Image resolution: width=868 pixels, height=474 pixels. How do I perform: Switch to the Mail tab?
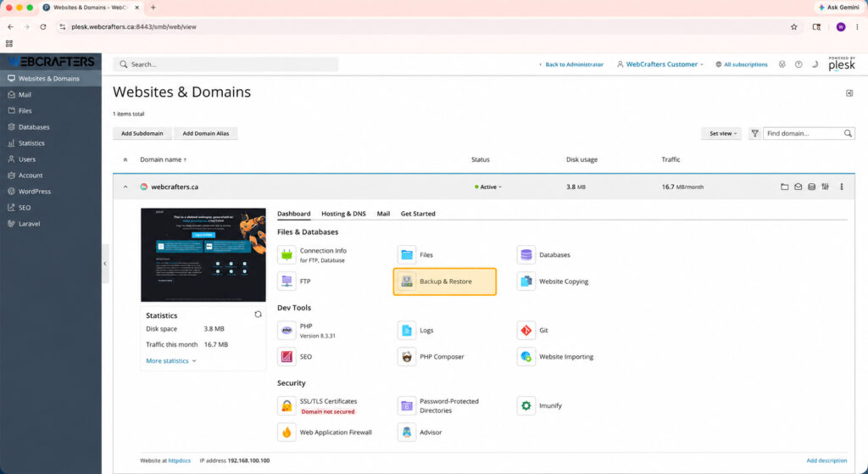(383, 214)
